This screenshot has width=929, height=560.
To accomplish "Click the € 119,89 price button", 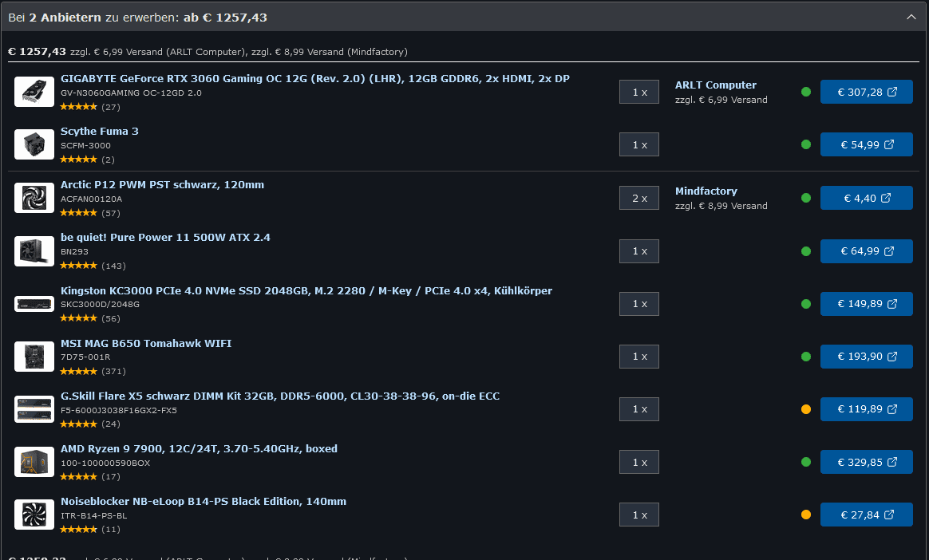I will (866, 409).
